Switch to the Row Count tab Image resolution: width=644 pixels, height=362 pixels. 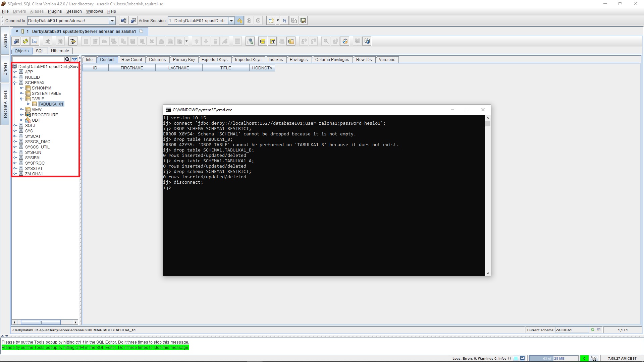tap(131, 59)
